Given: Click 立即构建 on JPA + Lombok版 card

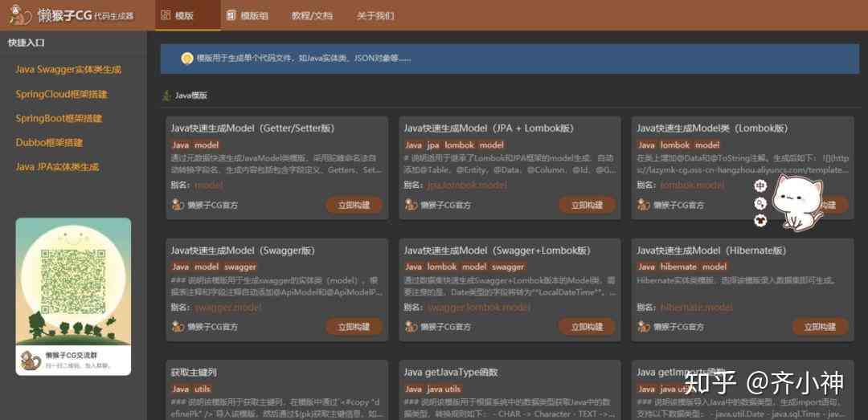Looking at the screenshot, I should coord(587,206).
